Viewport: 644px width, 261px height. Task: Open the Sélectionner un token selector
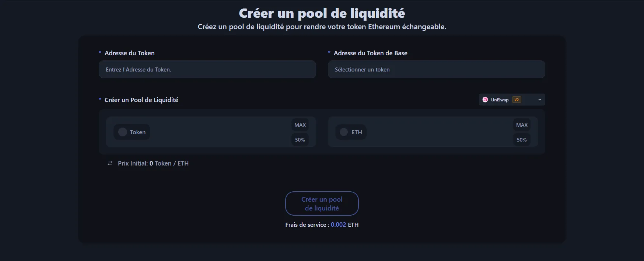pyautogui.click(x=436, y=69)
